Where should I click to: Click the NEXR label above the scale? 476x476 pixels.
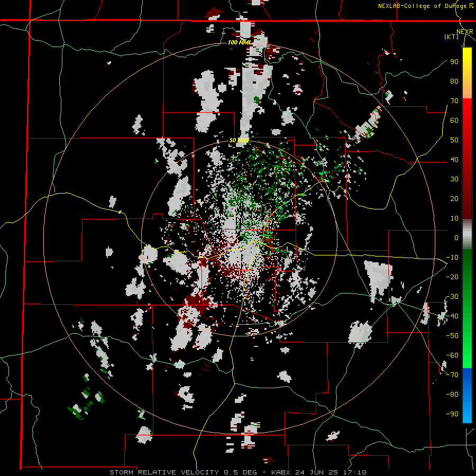pos(465,32)
